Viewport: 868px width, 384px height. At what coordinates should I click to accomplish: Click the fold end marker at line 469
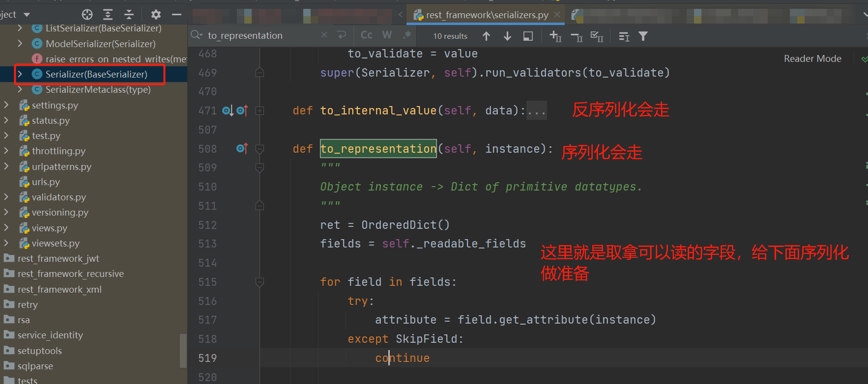pos(260,73)
